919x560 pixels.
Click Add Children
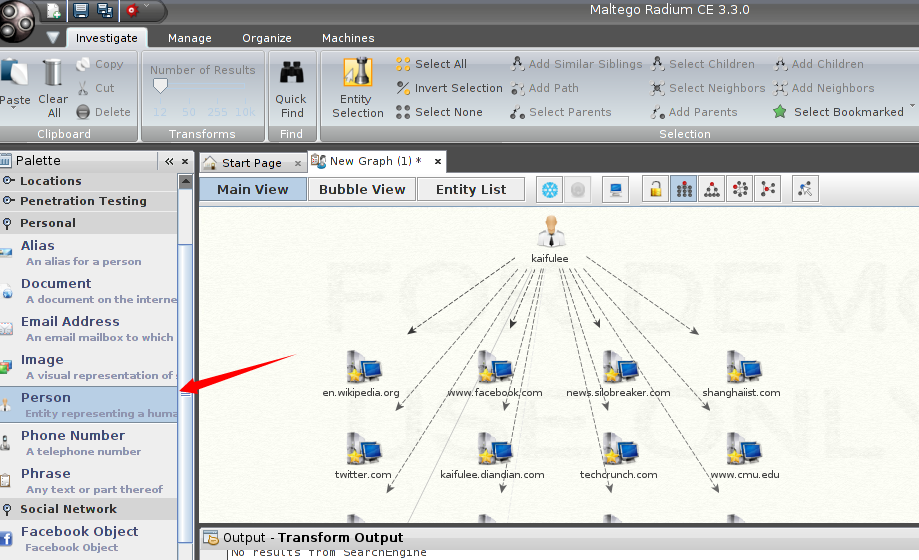coord(818,64)
